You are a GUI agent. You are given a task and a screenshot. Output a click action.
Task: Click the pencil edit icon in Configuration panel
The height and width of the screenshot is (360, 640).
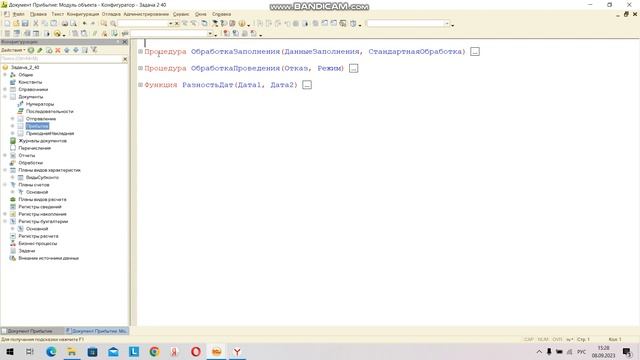click(40, 50)
